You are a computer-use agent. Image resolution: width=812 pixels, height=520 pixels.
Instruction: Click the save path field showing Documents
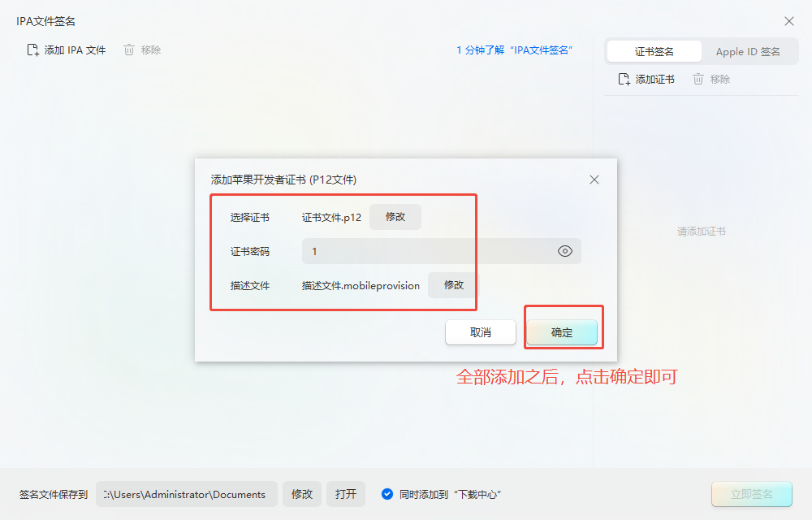pos(187,494)
